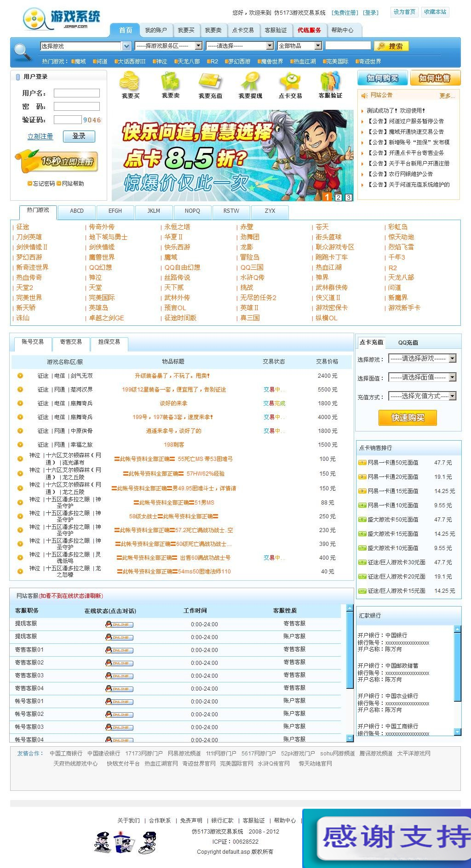Open the 选择充值方式 dropdown

[453, 396]
